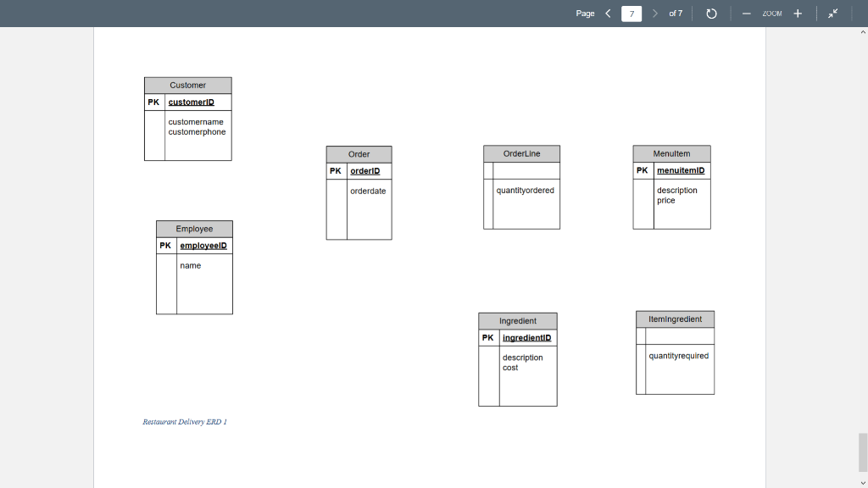Click the Ingredient table header
The height and width of the screenshot is (488, 868).
[x=517, y=320]
